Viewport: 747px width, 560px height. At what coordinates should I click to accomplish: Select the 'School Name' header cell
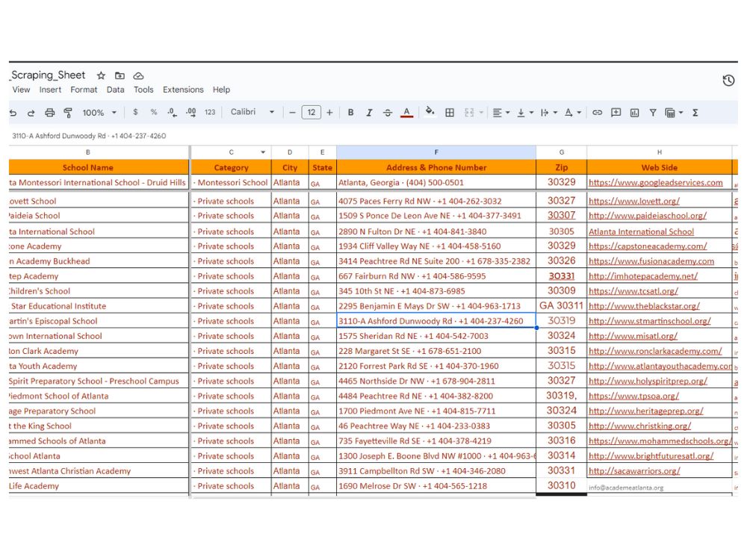(99, 167)
